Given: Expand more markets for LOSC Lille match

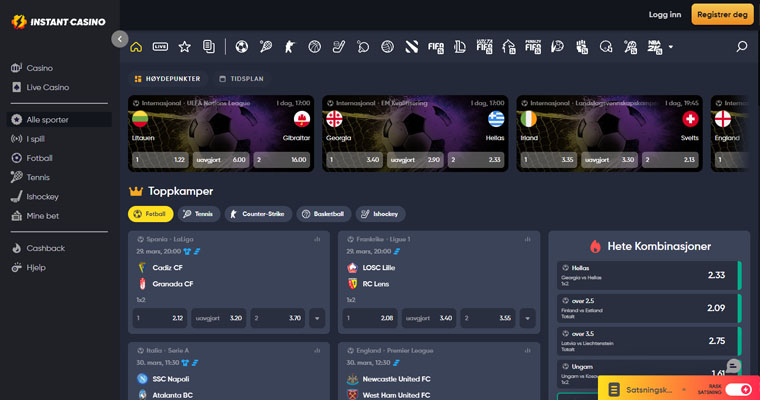Looking at the screenshot, I should click(x=527, y=319).
